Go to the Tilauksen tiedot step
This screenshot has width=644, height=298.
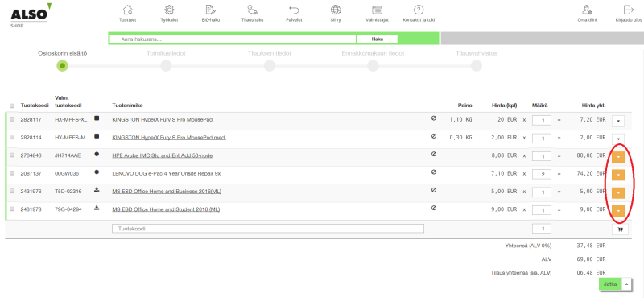(270, 66)
